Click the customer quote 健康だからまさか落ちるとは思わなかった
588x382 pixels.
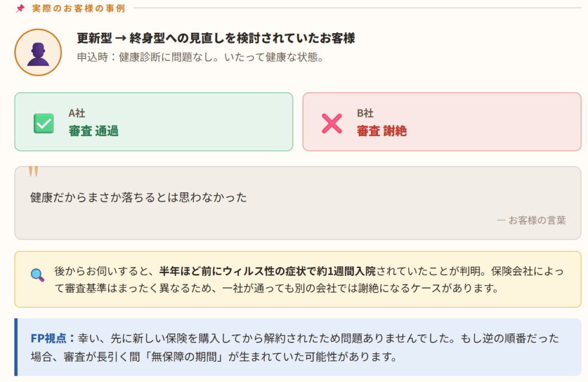point(138,197)
